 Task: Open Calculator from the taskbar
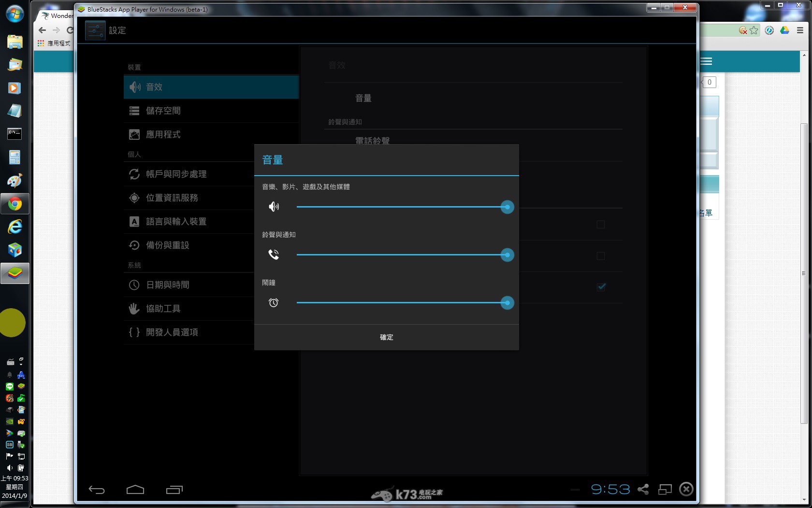14,157
